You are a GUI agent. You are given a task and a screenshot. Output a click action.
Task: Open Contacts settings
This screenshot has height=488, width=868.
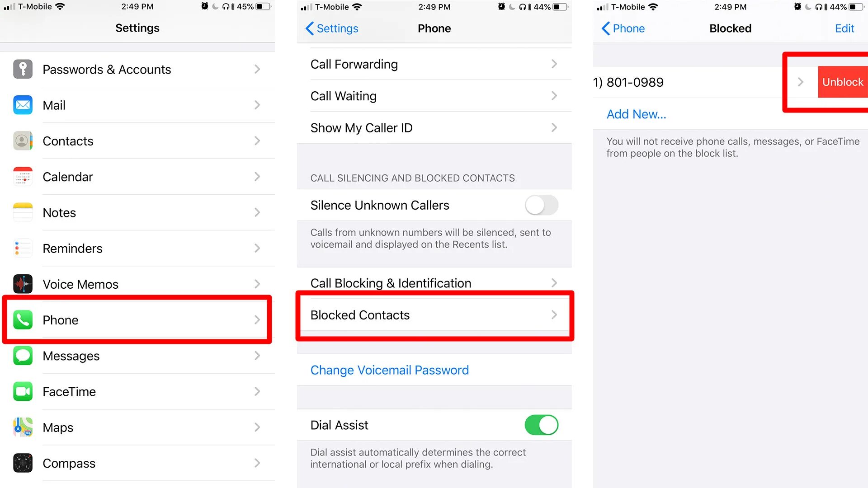point(137,141)
